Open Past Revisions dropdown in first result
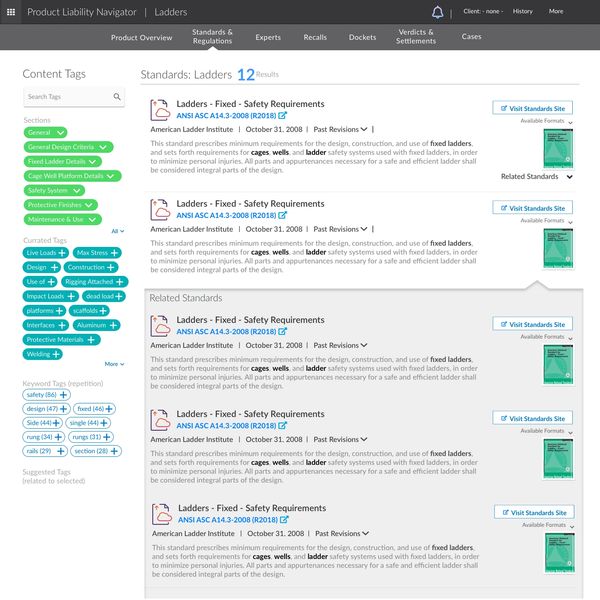The image size is (600, 600). click(340, 129)
